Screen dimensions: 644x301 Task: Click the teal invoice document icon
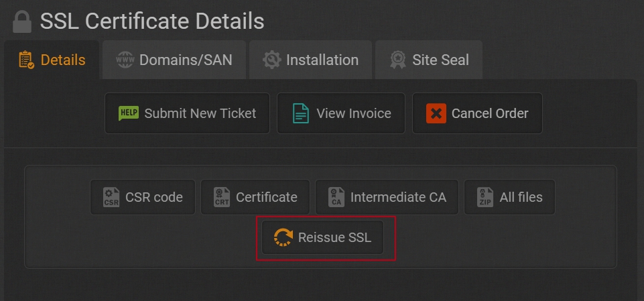[301, 113]
